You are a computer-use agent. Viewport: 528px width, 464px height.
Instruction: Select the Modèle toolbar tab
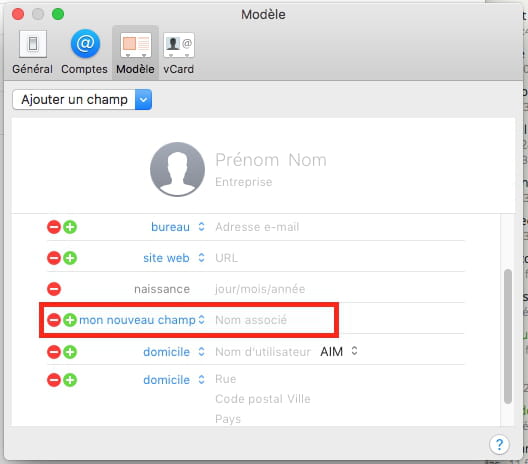[135, 52]
